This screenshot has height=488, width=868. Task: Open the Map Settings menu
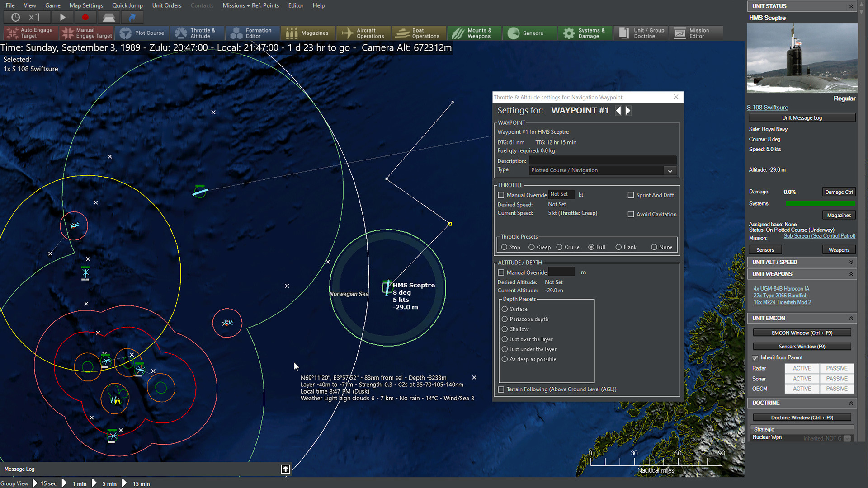86,5
